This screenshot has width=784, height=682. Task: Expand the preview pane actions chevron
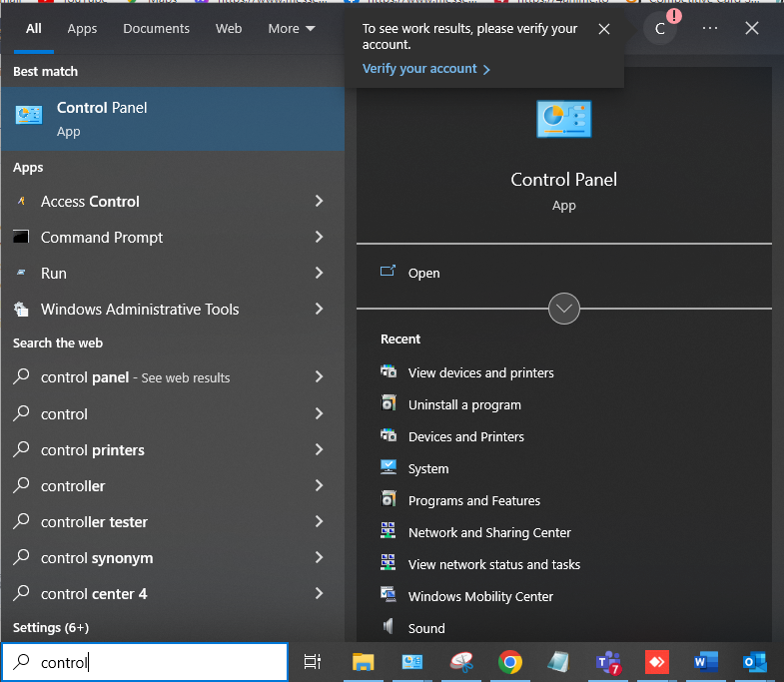564,309
